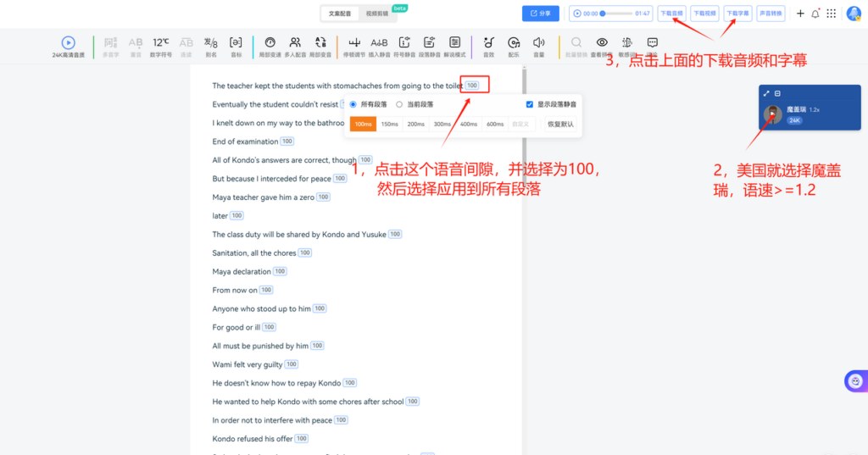Screen dimensions: 868x455
Task: Open the 评论 comment tool
Action: pyautogui.click(x=652, y=47)
